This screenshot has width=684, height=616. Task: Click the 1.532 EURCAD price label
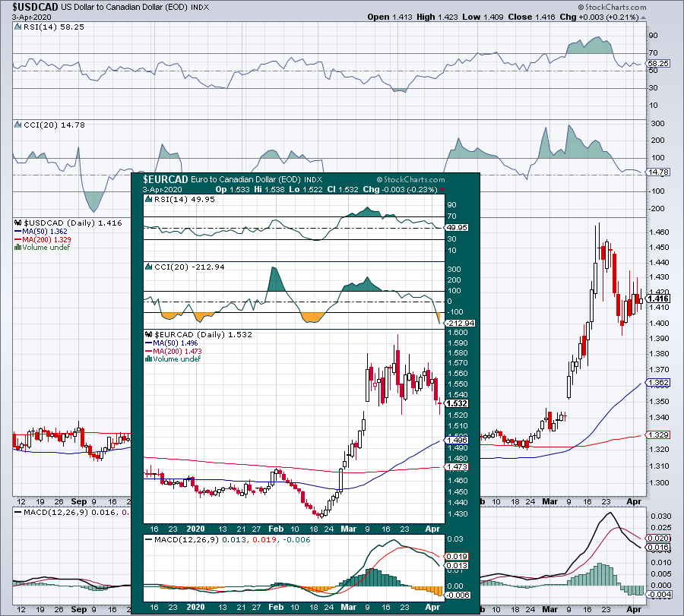point(457,403)
